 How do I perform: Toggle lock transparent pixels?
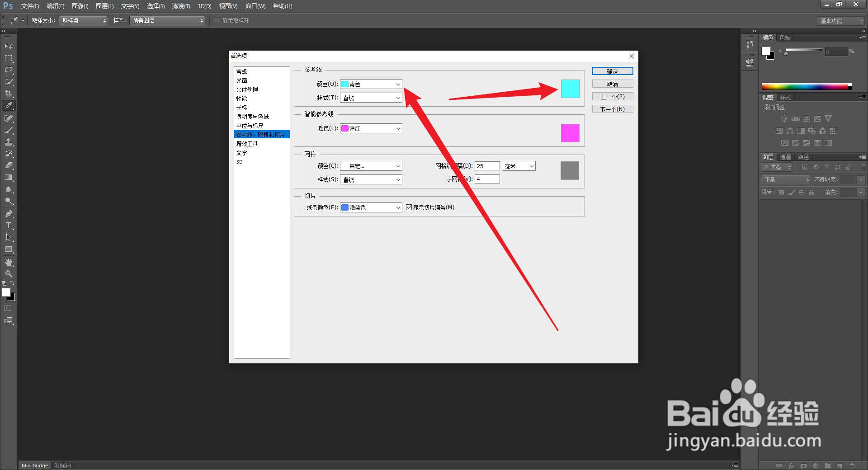pos(781,193)
